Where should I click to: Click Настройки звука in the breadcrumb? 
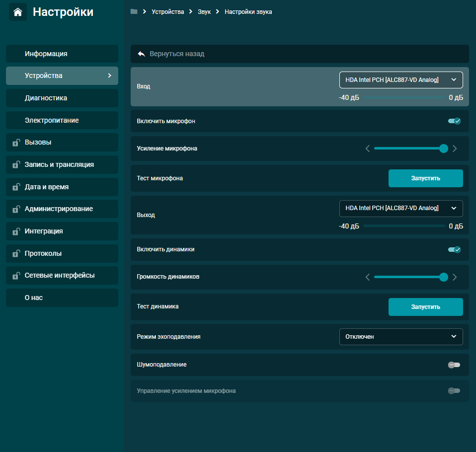(x=248, y=12)
